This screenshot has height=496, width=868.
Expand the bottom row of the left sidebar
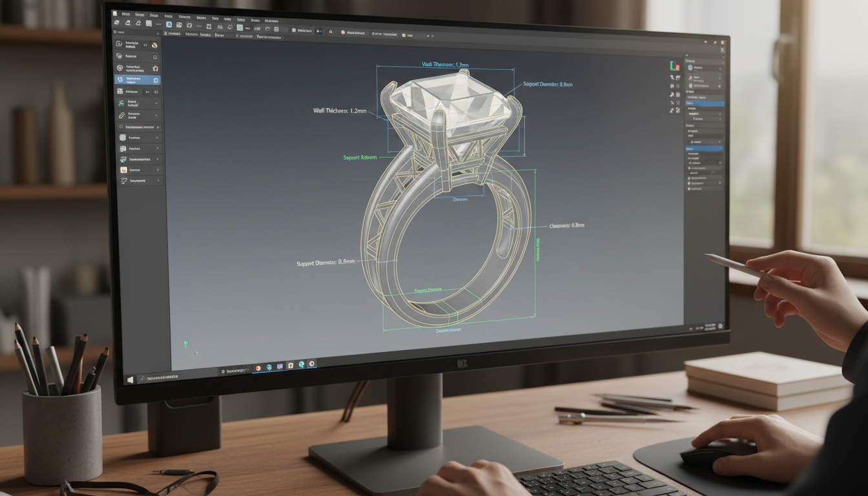coord(157,181)
